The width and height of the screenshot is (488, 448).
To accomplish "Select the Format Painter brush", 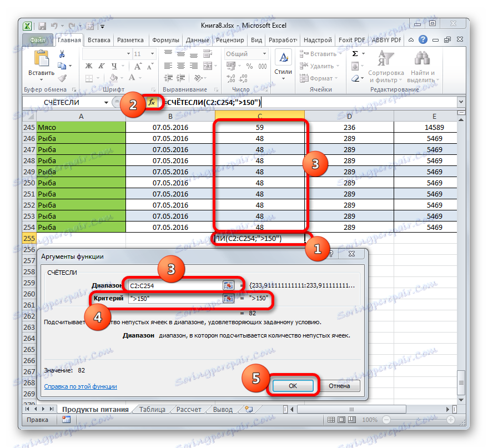I will point(62,78).
